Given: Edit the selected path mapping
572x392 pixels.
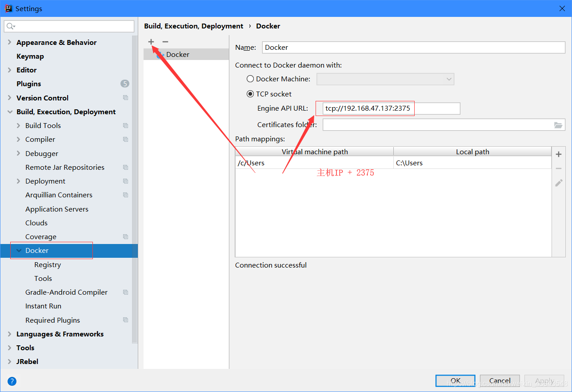Looking at the screenshot, I should tap(559, 183).
